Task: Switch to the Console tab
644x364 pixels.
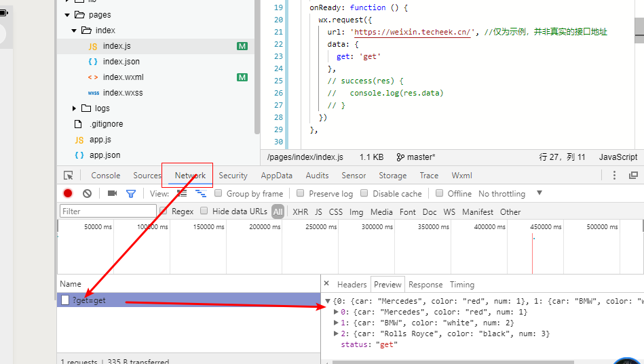Action: pos(105,176)
